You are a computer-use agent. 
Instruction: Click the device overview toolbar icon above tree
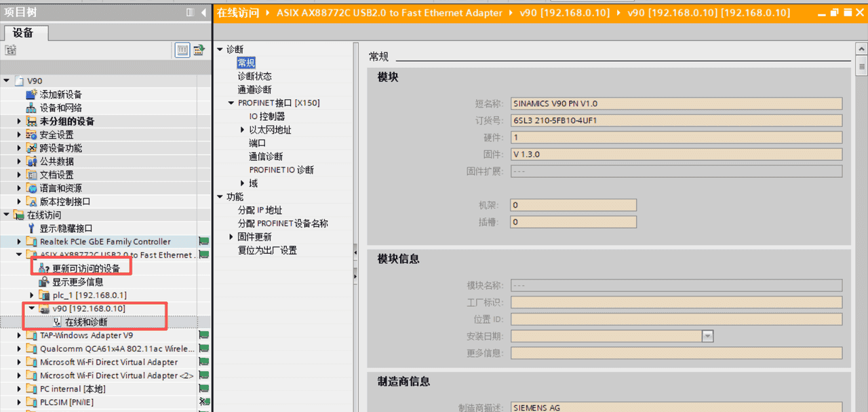[x=182, y=50]
